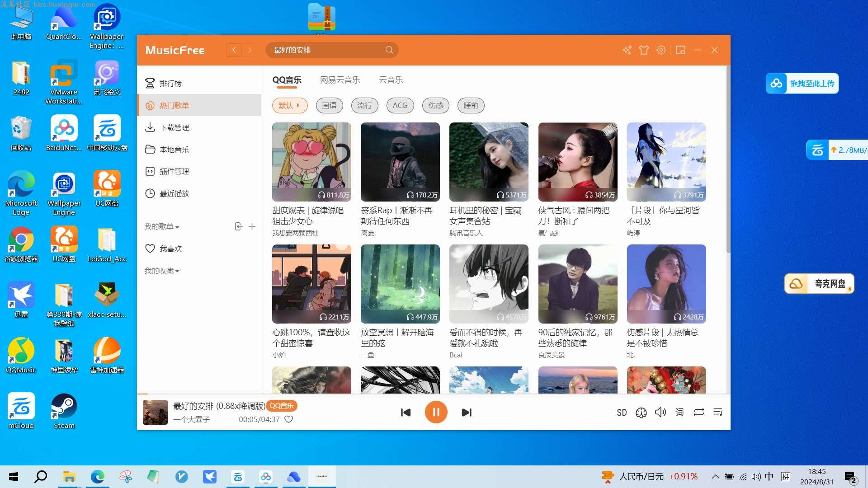
Task: Click playlist title 爱而不得的时候
Action: tap(486, 338)
